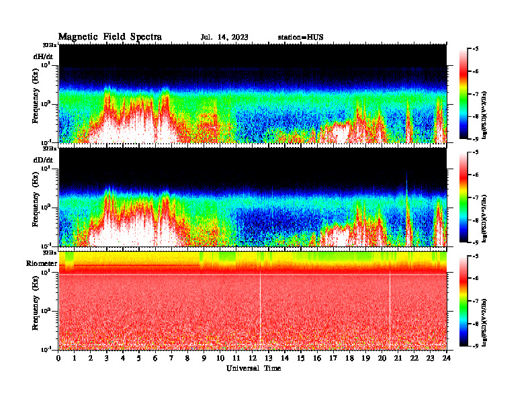The image size is (532, 411).
Task: Select the "11" hour tick label
Action: [x=236, y=358]
